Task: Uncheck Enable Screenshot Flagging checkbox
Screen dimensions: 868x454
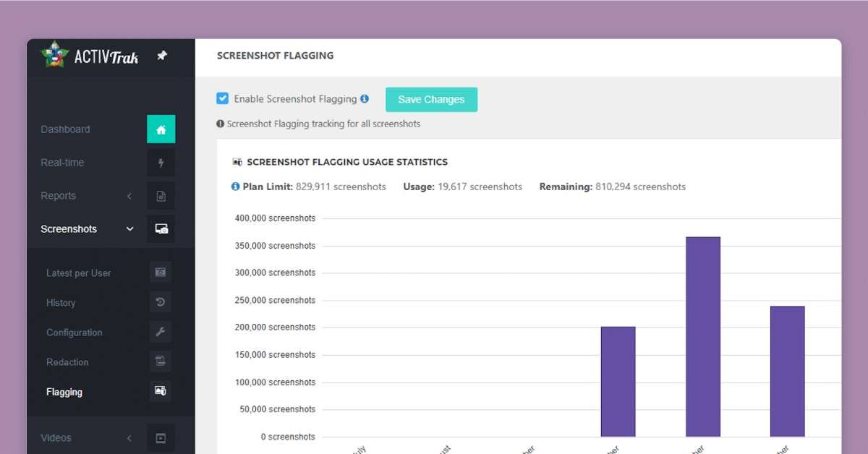Action: tap(223, 98)
